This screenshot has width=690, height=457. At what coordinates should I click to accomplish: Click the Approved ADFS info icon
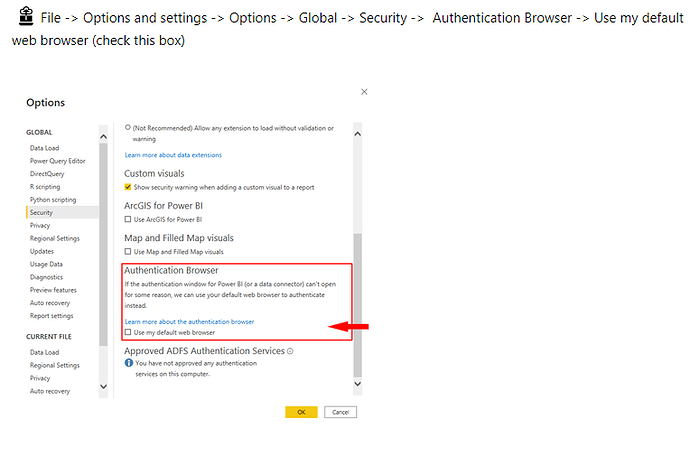pos(290,351)
